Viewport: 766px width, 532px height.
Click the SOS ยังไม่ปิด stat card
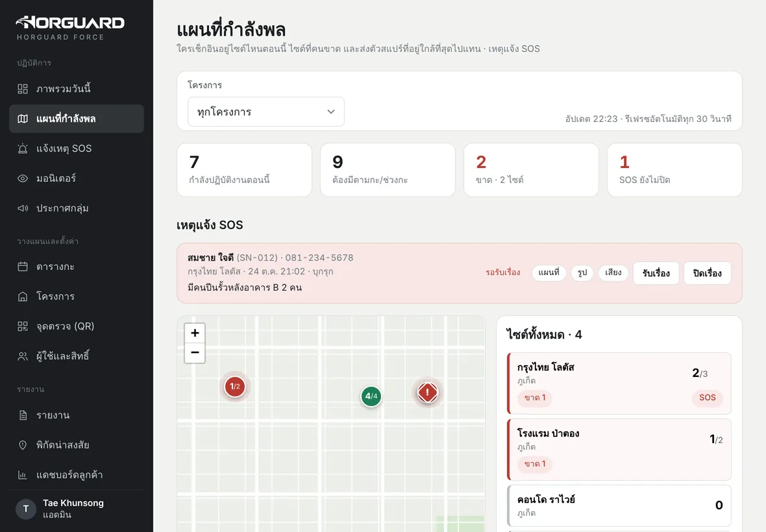pos(674,170)
